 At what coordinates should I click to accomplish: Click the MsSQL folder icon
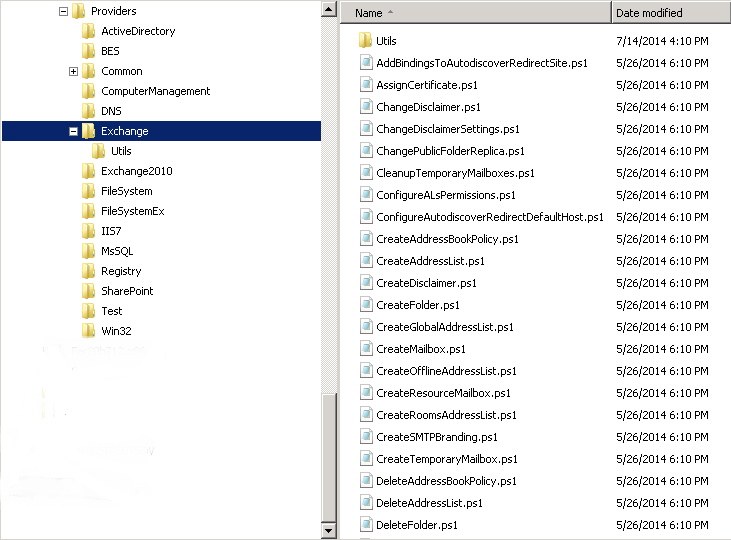(x=88, y=251)
